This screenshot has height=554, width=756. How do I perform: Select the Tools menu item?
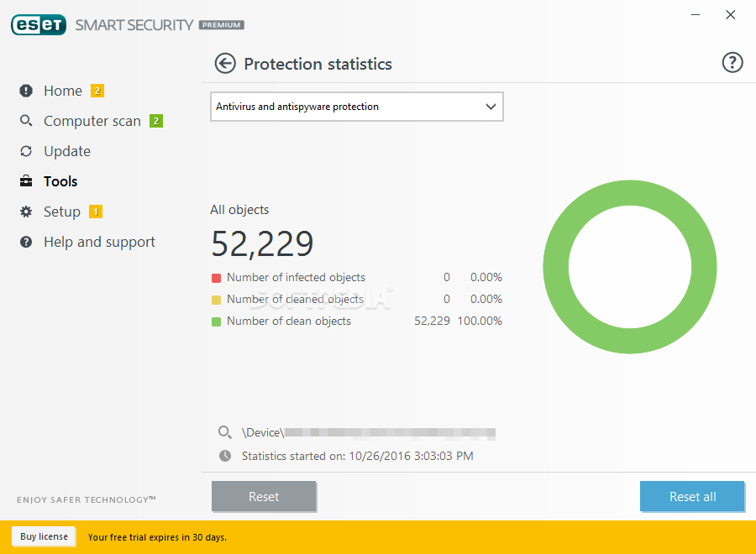[x=60, y=181]
